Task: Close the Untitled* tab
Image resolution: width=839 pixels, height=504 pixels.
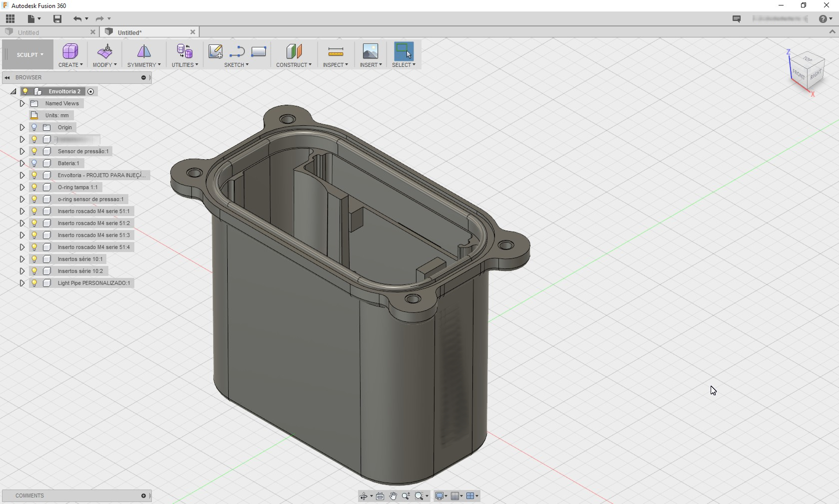Action: [193, 32]
